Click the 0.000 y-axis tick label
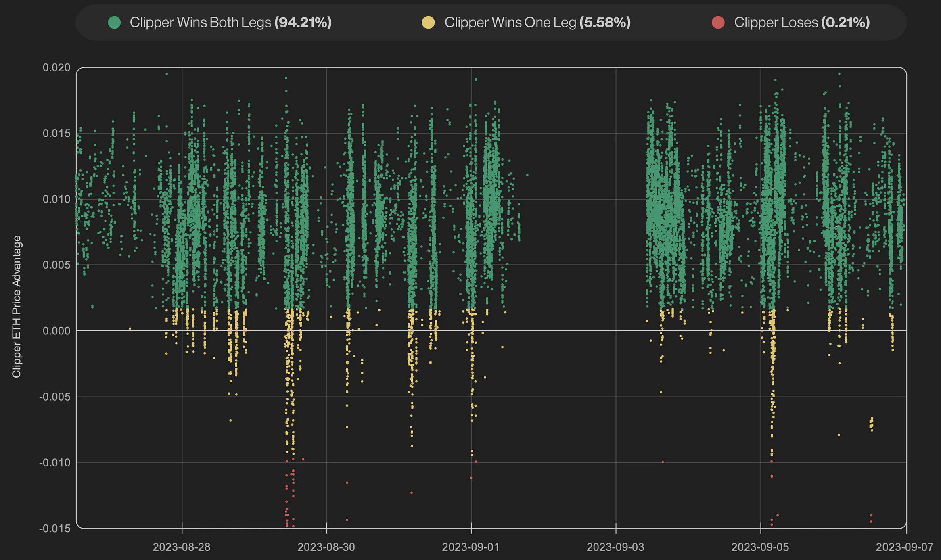The image size is (941, 560). (x=56, y=331)
